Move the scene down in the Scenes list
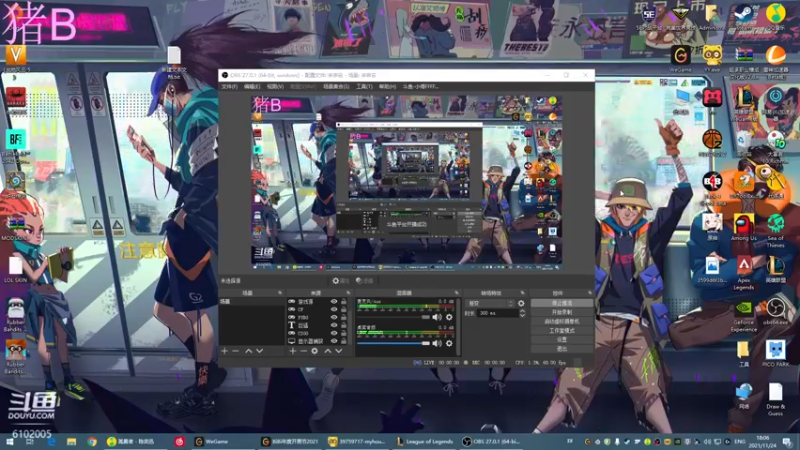Viewport: 800px width, 450px height. (x=260, y=351)
